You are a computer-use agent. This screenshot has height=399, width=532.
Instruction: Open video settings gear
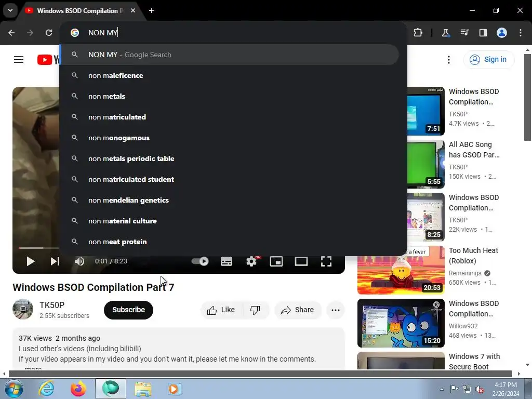click(251, 261)
